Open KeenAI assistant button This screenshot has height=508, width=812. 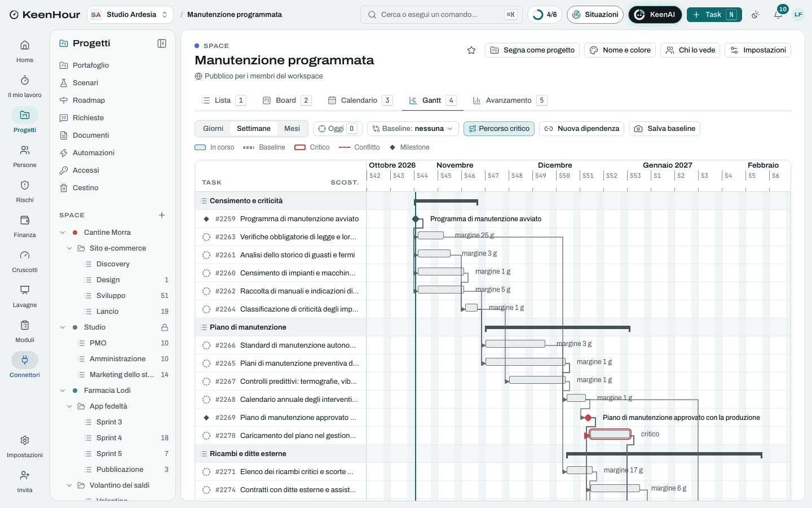[x=655, y=15]
